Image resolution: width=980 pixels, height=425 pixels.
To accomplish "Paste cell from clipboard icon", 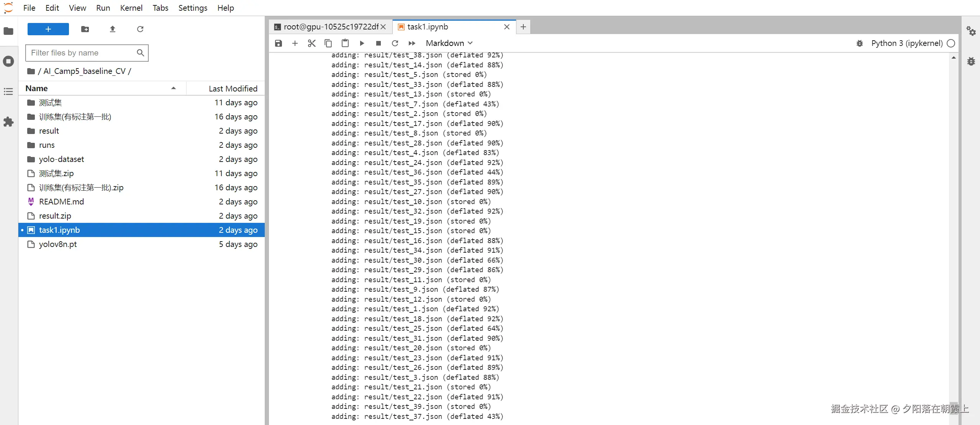I will [345, 43].
